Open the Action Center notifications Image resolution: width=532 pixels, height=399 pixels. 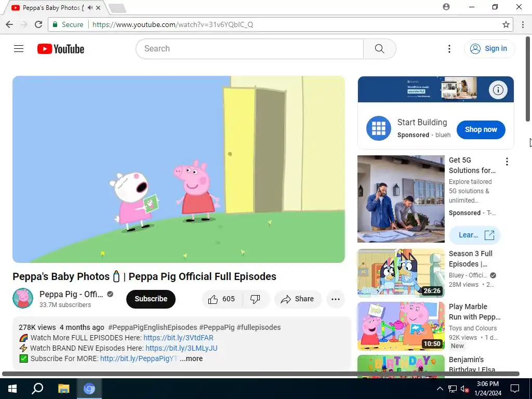coord(515,389)
